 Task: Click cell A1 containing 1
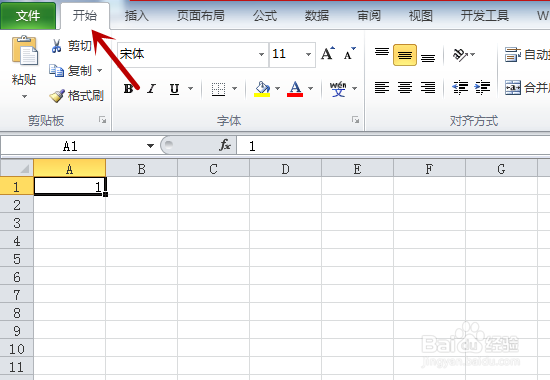point(69,186)
